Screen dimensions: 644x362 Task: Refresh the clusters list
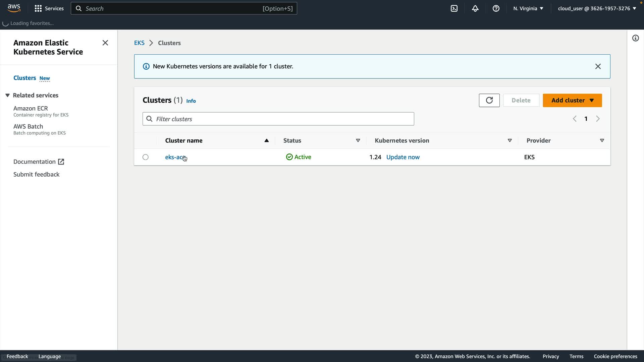coord(489,100)
